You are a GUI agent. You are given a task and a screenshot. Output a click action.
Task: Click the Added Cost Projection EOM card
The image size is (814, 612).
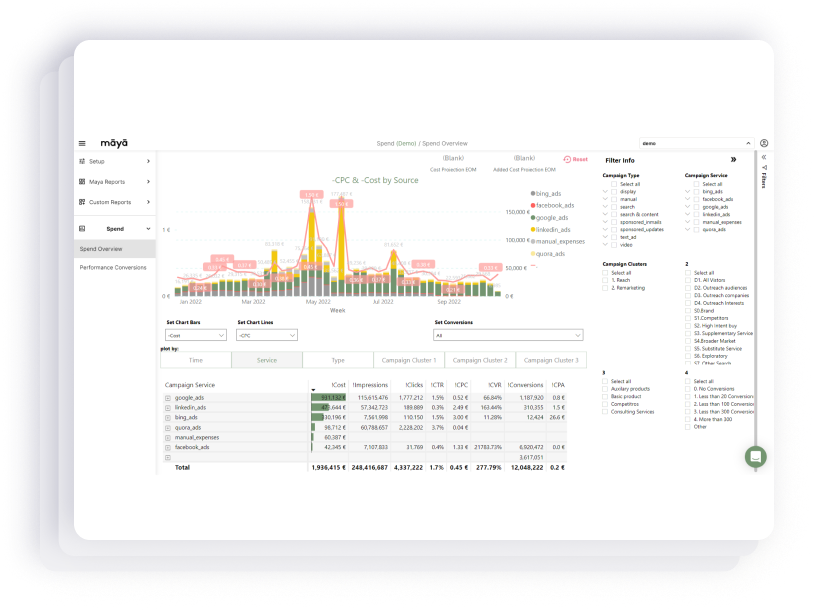(x=524, y=164)
